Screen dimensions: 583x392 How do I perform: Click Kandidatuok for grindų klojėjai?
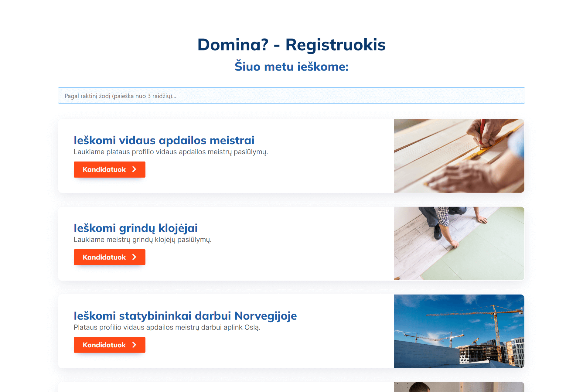110,257
